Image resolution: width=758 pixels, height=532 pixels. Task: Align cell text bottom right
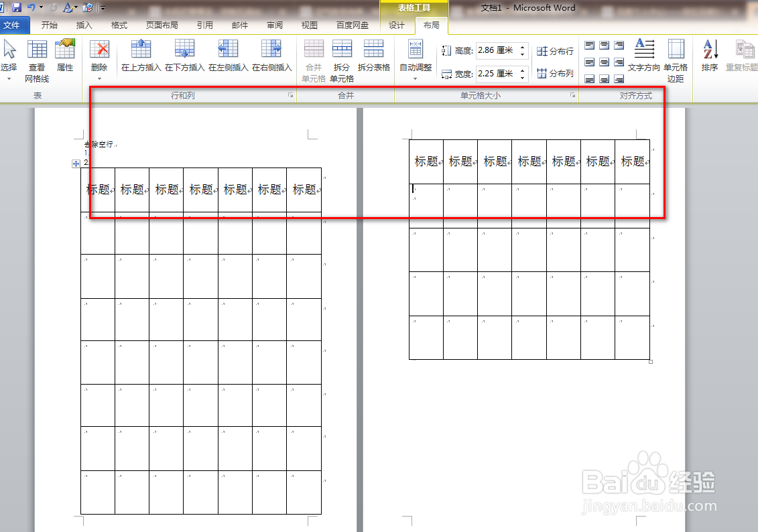619,79
